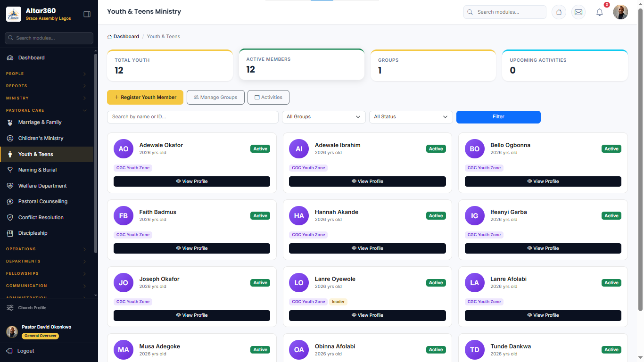This screenshot has height=362, width=644.
Task: Click the leader tag on Lanre Oyewole
Action: pos(338,302)
